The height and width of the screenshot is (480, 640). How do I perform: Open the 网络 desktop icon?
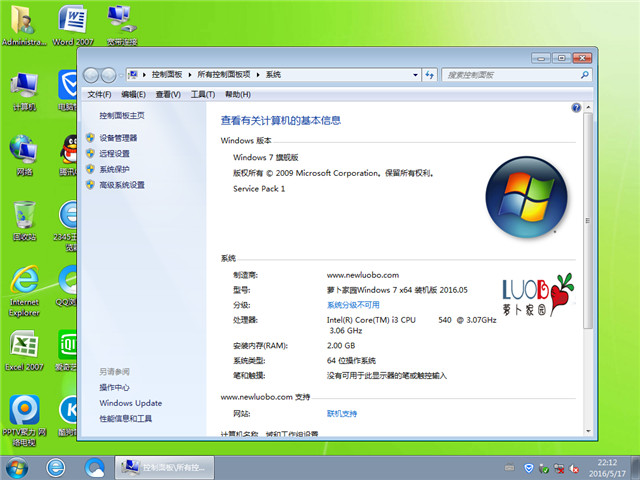coord(24,155)
